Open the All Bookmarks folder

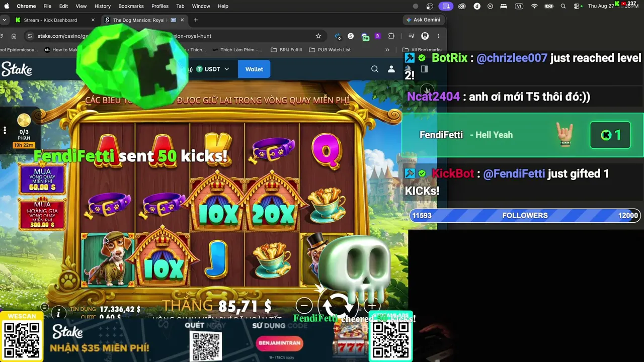[x=422, y=50]
